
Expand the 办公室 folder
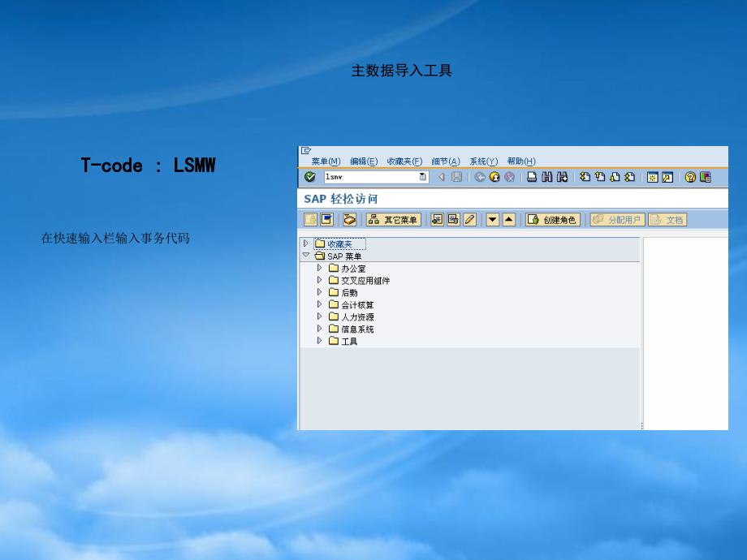[x=319, y=268]
